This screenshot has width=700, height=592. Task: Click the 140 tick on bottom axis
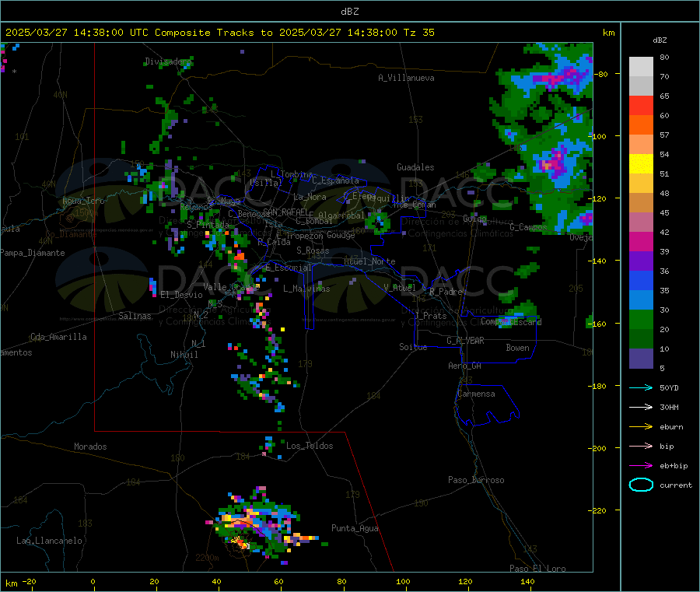click(527, 581)
